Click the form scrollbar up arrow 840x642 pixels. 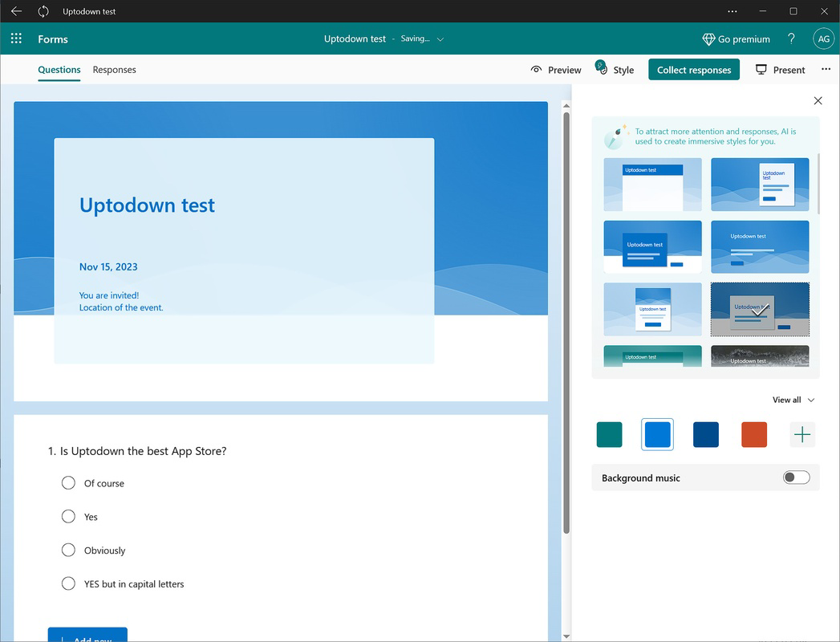(566, 106)
